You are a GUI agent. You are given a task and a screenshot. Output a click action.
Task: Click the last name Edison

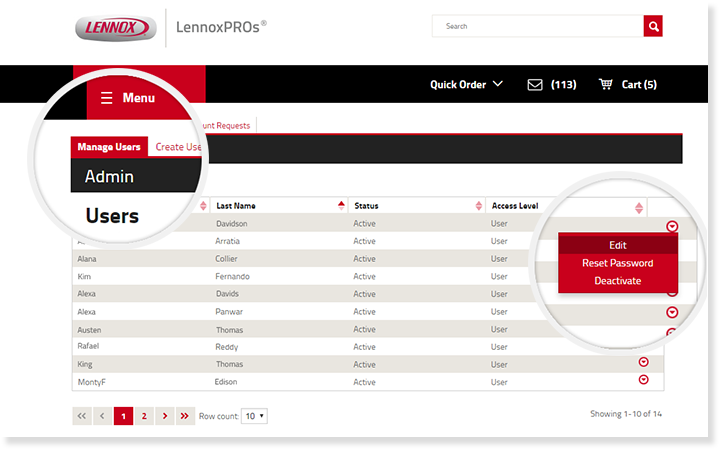[226, 382]
